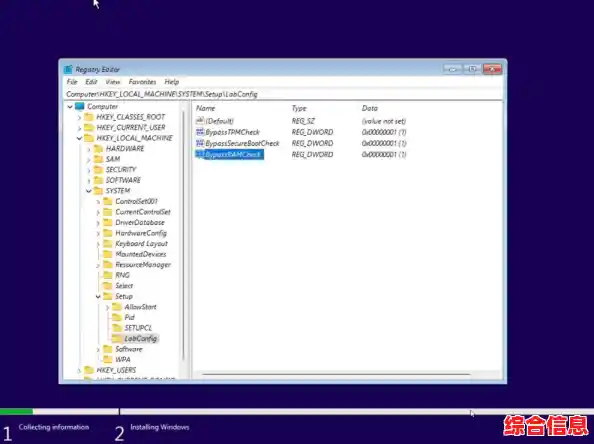Click REG_SZ type of the Default value

point(303,121)
